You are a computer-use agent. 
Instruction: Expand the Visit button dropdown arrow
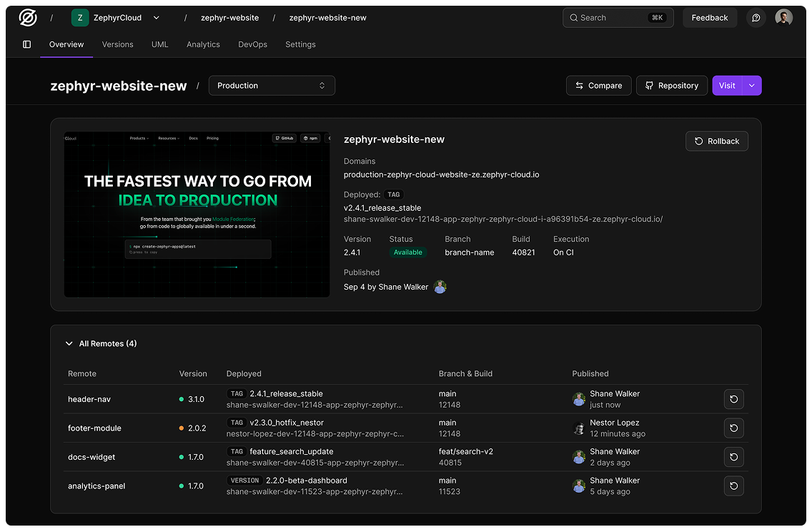(752, 86)
